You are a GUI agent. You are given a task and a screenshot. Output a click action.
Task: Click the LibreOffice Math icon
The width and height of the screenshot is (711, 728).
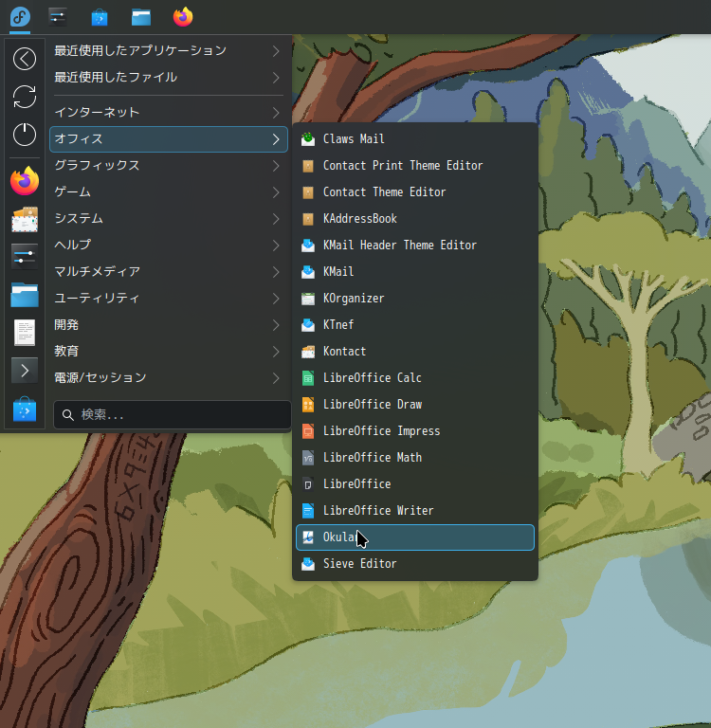click(308, 458)
